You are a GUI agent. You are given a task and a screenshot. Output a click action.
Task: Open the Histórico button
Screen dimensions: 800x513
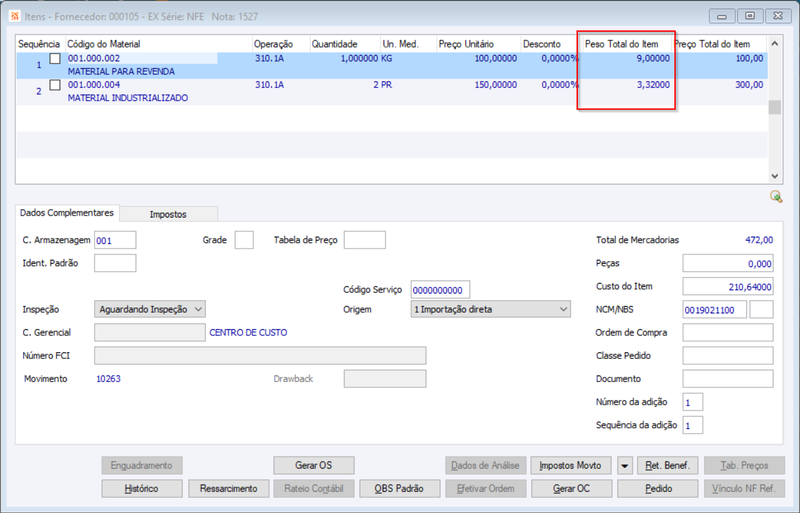pyautogui.click(x=142, y=488)
